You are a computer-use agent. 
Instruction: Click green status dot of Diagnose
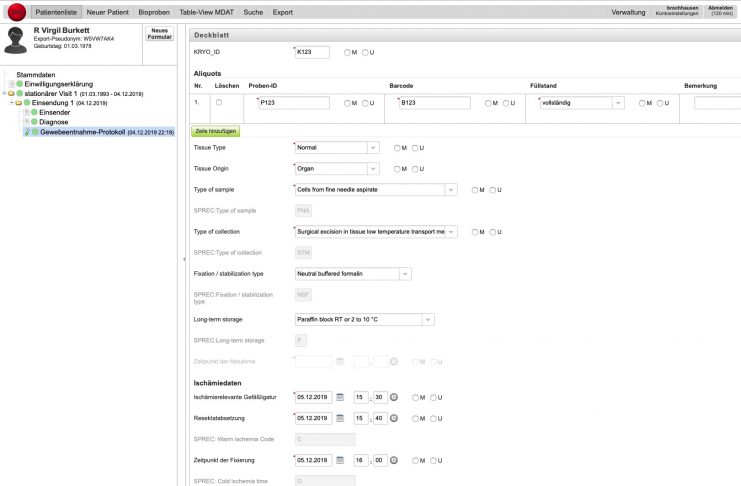34,122
